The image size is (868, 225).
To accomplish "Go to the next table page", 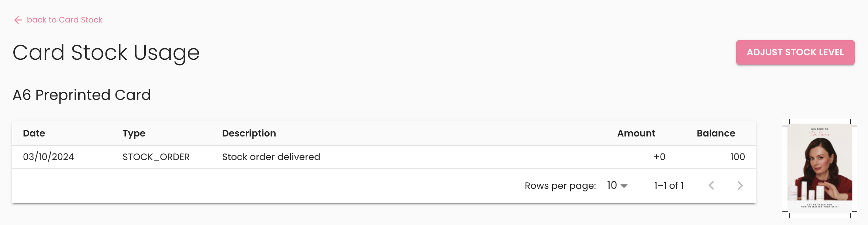I will 740,186.
